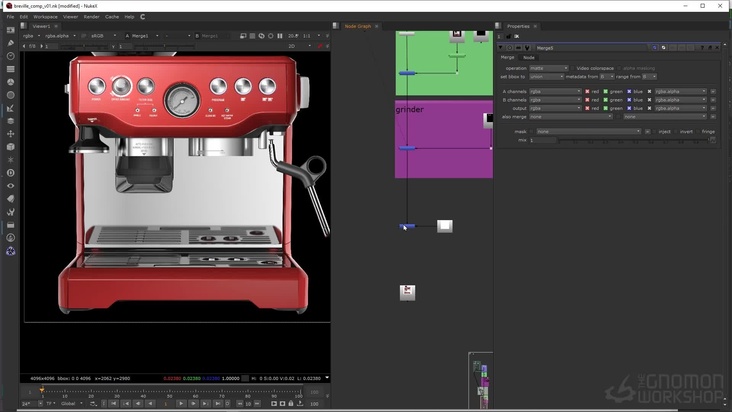Toggle the red channel checkbox for A channels
The width and height of the screenshot is (732, 412).
588,91
